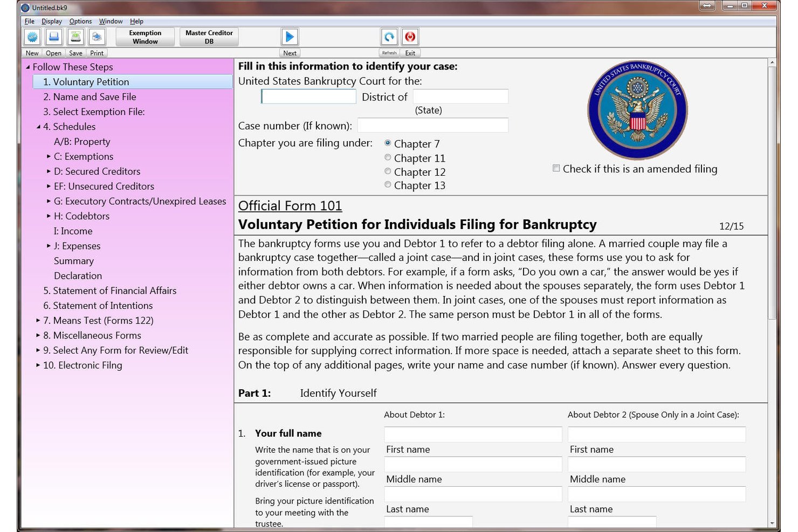
Task: Click Debtor 1 First name field
Action: [x=473, y=434]
